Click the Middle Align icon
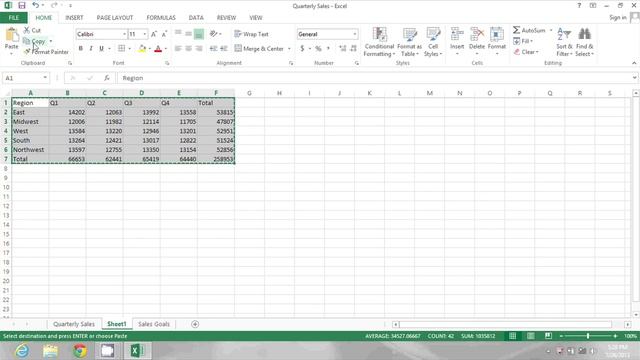Viewport: 640px width, 360px height. click(188, 34)
